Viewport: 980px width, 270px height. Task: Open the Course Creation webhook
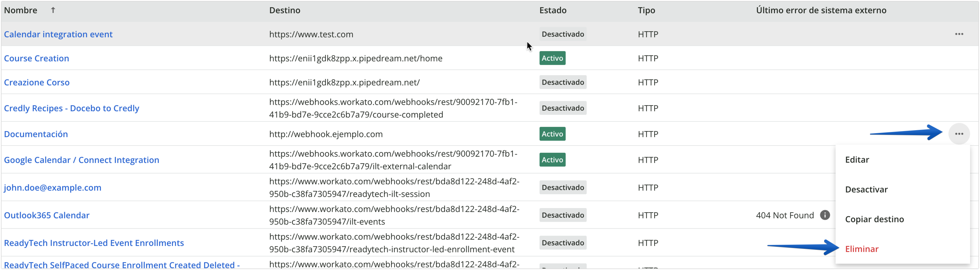[x=36, y=58]
